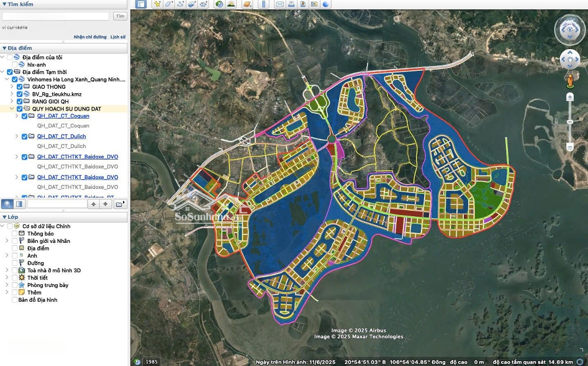
Task: Click the Add Placemark pushpin icon
Action: click(x=157, y=4)
